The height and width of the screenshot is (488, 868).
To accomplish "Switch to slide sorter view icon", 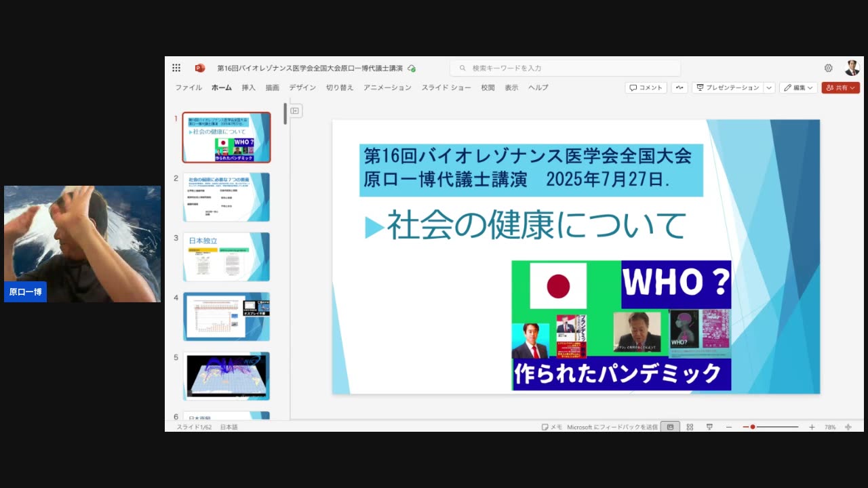I will (x=690, y=427).
